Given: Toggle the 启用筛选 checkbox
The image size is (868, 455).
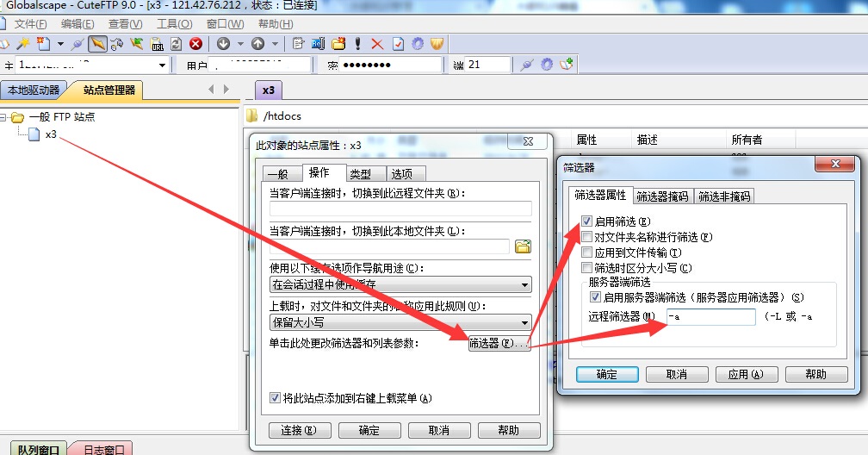Looking at the screenshot, I should point(586,221).
